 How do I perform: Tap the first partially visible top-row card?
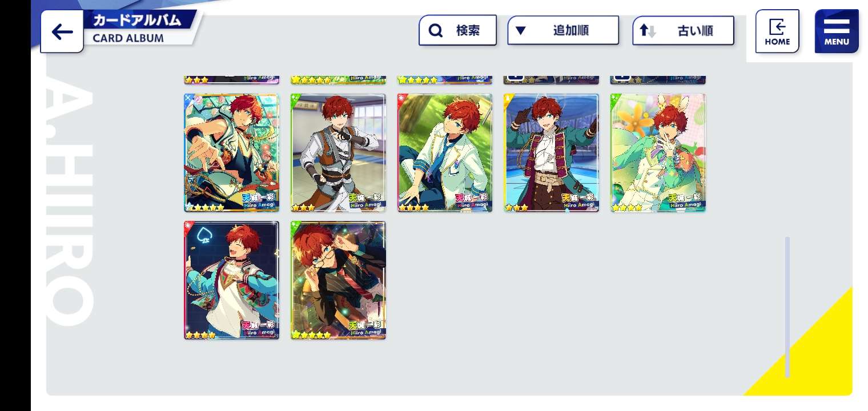(231, 80)
